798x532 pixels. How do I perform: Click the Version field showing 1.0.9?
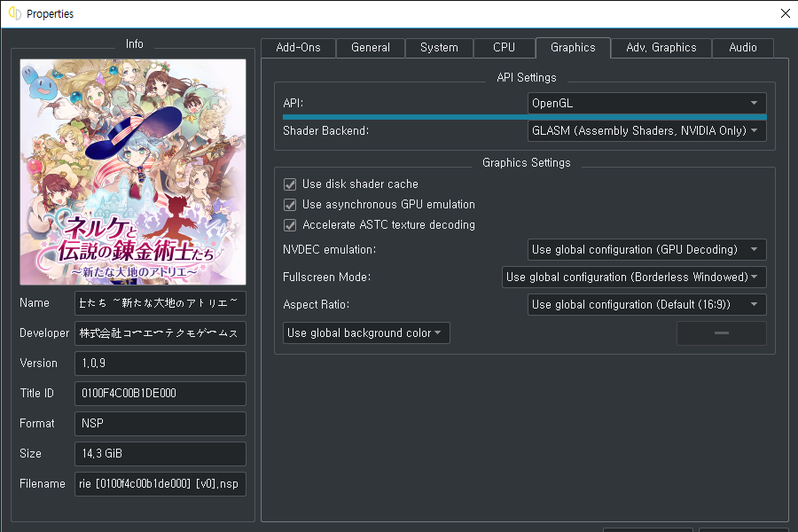pyautogui.click(x=160, y=364)
